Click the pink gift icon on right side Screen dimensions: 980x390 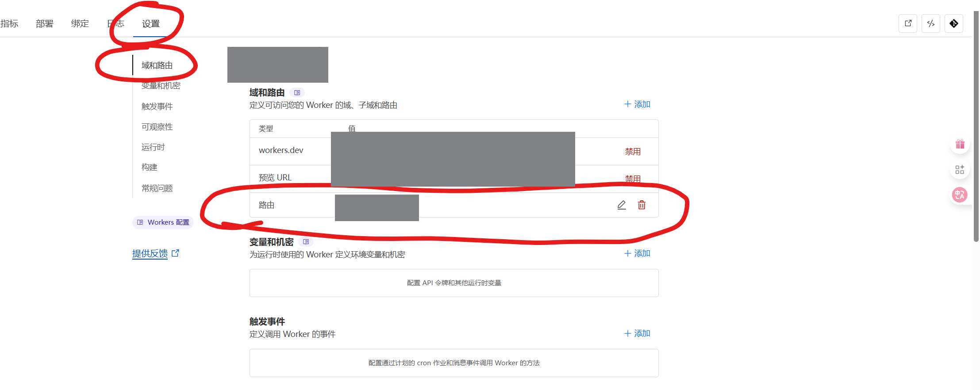click(960, 144)
